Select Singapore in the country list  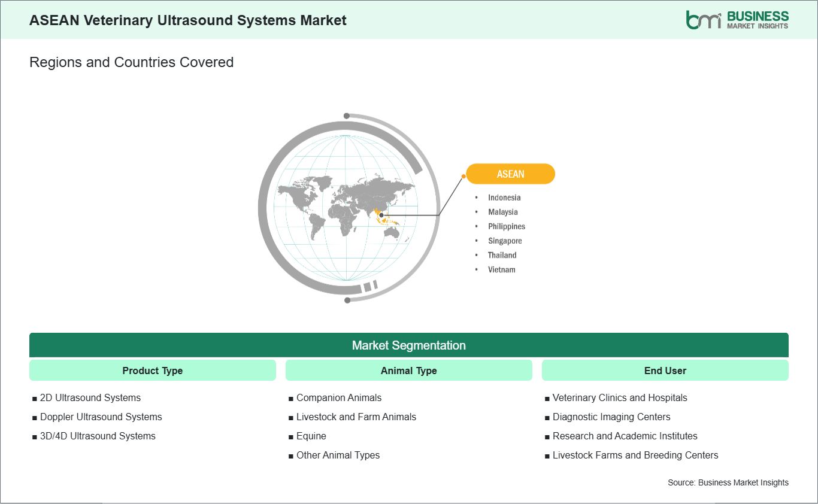pyautogui.click(x=505, y=241)
